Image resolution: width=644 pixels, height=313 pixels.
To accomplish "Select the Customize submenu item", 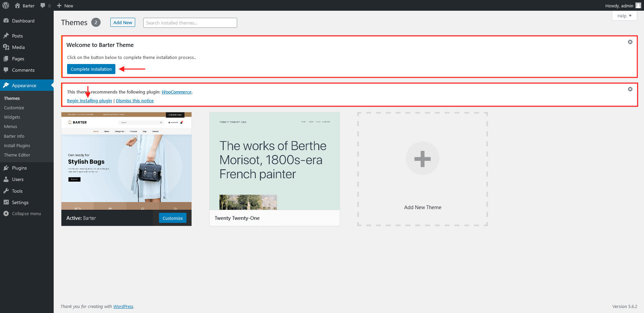I will click(14, 108).
